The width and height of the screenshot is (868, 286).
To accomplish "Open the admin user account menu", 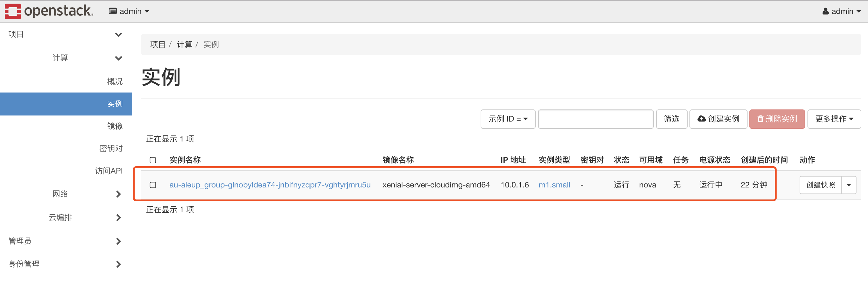I will 841,11.
